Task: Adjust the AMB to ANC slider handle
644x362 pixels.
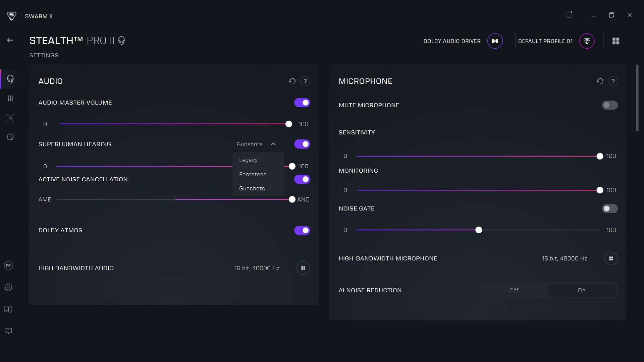Action: click(x=292, y=199)
